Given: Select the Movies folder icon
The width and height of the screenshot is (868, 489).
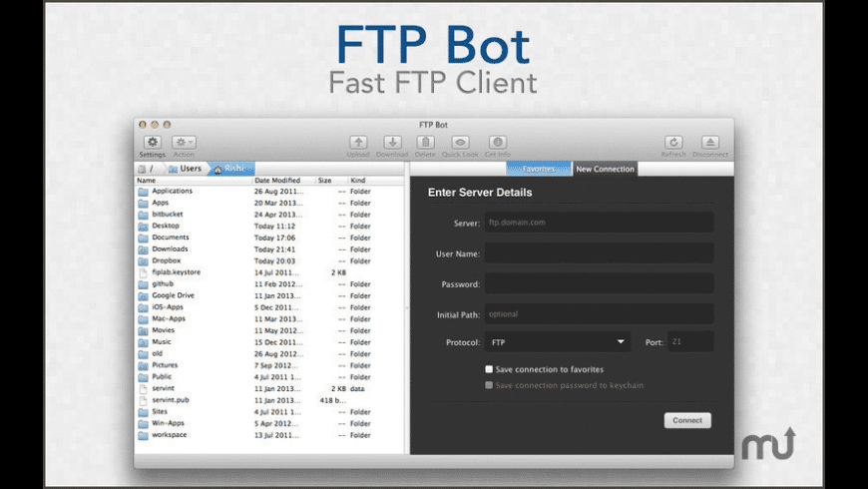Looking at the screenshot, I should pyautogui.click(x=143, y=331).
